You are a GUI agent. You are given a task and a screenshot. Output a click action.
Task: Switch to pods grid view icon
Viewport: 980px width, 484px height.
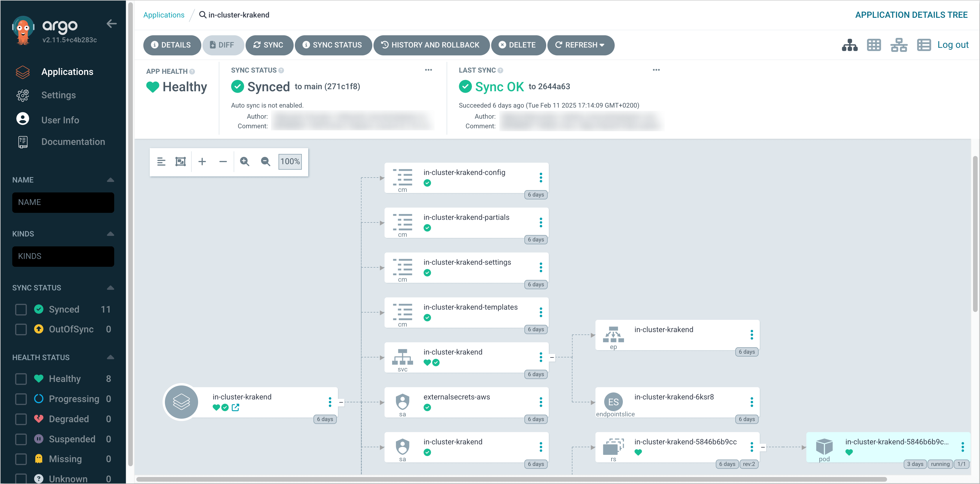[873, 45]
